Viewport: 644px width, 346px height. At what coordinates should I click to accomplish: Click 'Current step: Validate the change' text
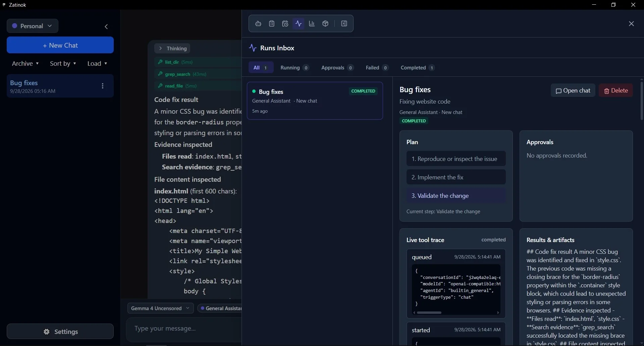click(x=443, y=211)
